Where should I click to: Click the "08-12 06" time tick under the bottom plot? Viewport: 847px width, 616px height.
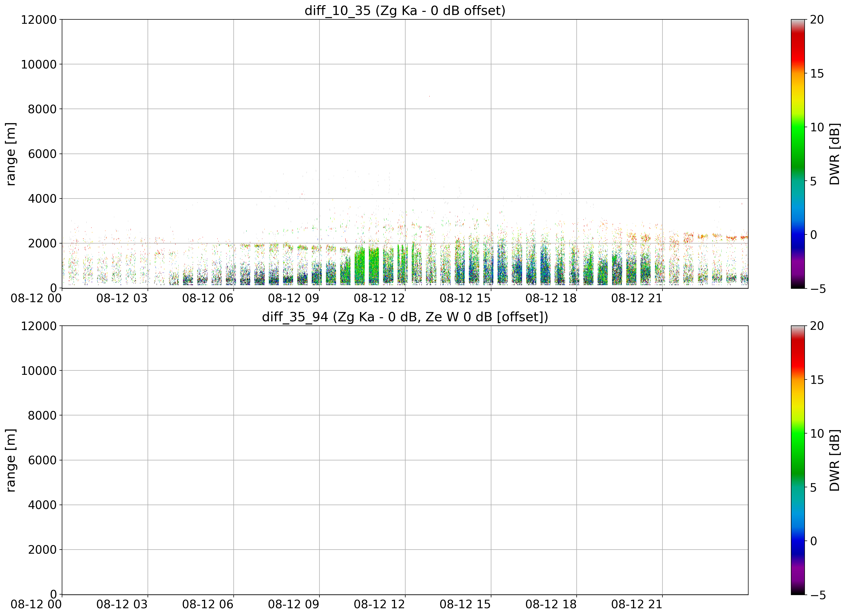coord(208,605)
